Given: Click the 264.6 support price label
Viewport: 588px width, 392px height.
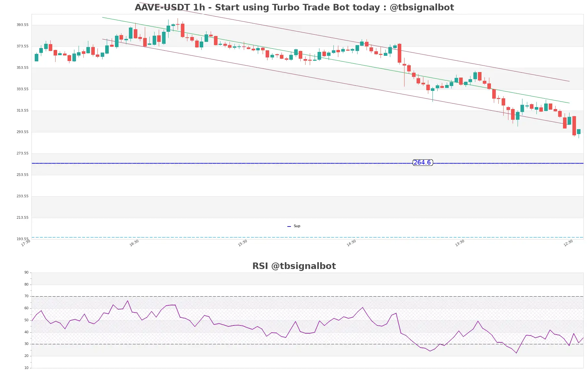Looking at the screenshot, I should (422, 163).
